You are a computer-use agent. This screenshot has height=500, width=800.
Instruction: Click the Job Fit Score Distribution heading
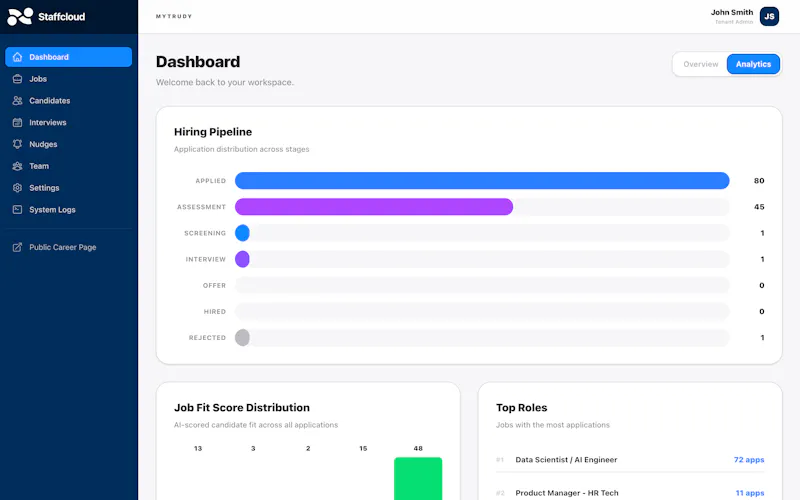click(x=242, y=408)
